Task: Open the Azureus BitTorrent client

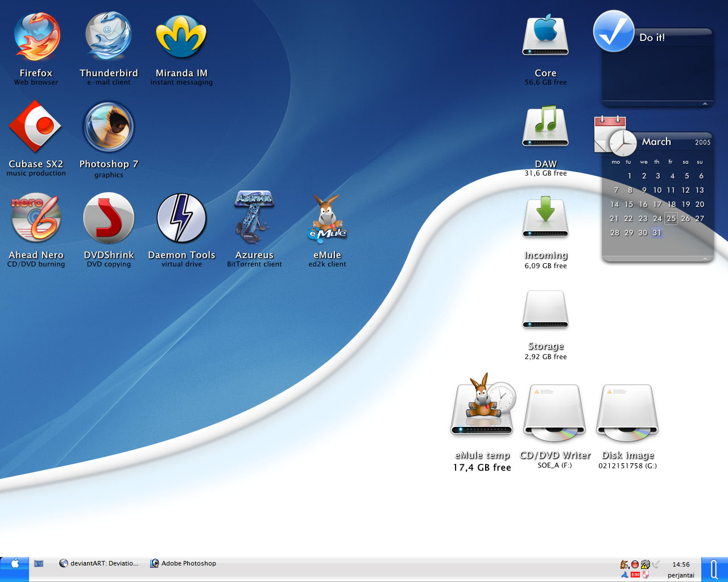Action: coord(254,218)
